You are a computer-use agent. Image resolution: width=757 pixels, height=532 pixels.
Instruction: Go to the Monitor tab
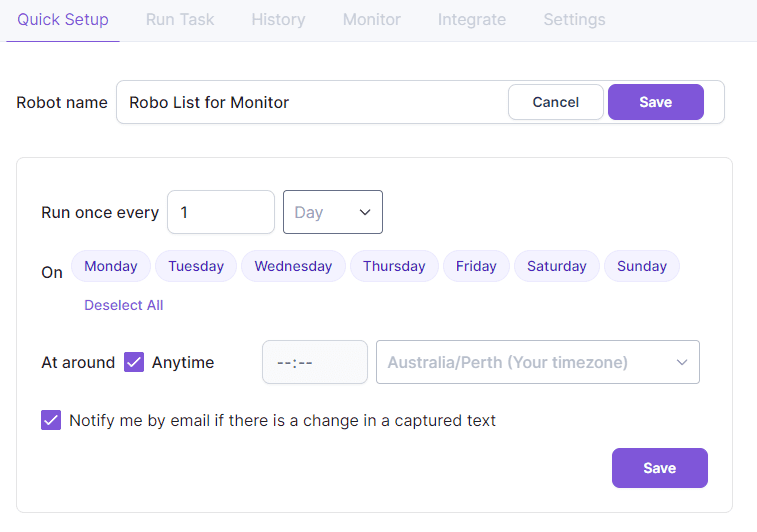coord(372,20)
